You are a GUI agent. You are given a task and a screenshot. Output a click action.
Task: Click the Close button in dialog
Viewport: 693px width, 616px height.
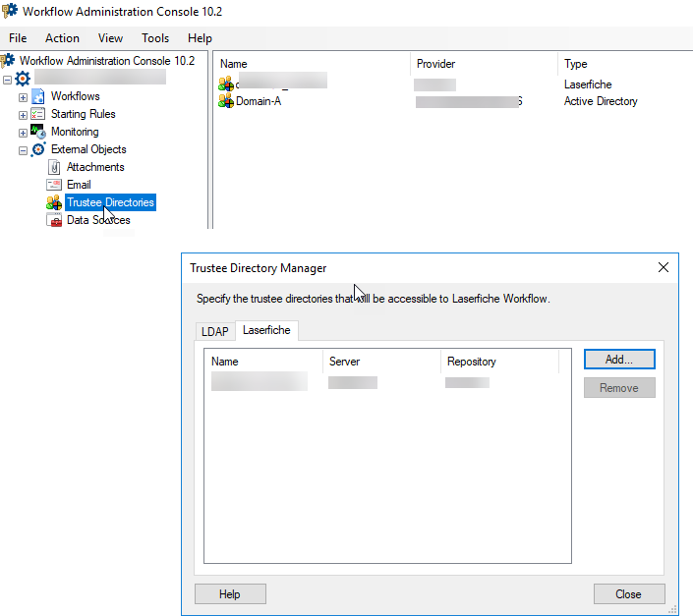pos(629,594)
